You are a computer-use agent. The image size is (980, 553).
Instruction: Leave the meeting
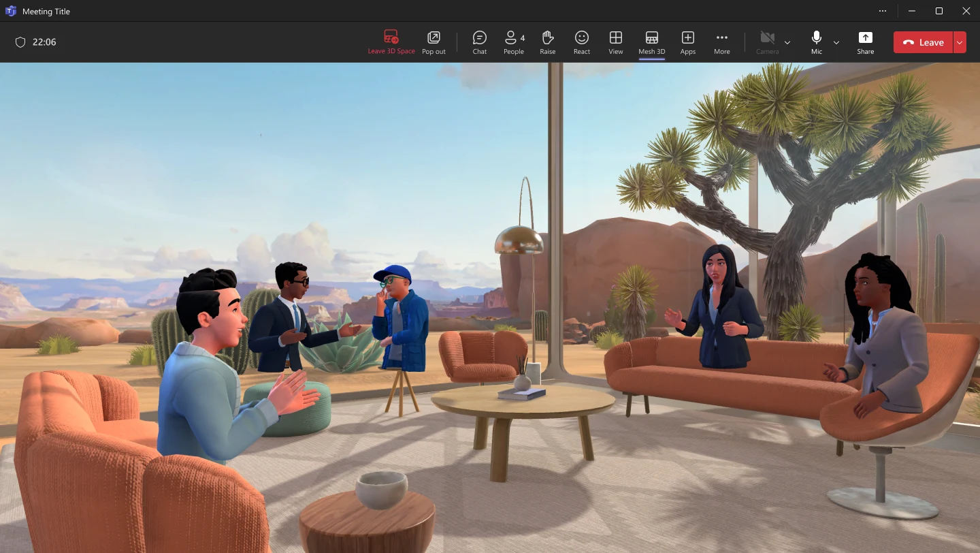924,42
